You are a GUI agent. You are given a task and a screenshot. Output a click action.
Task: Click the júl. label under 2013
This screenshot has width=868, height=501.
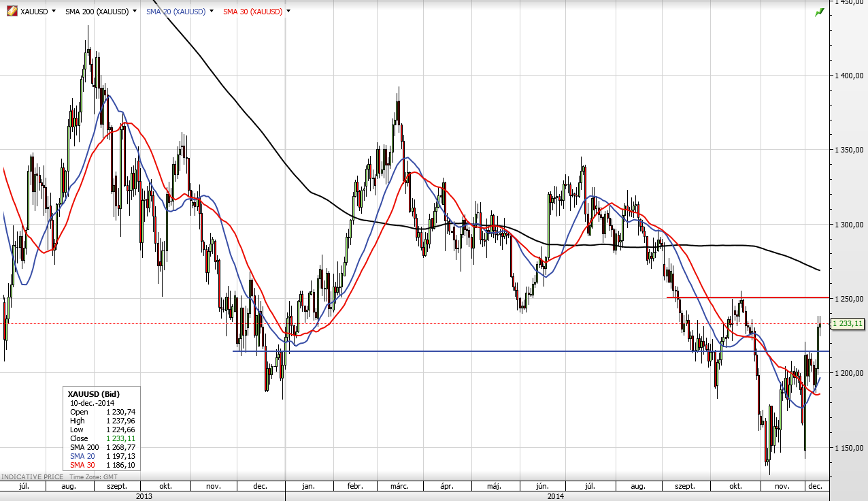22,487
